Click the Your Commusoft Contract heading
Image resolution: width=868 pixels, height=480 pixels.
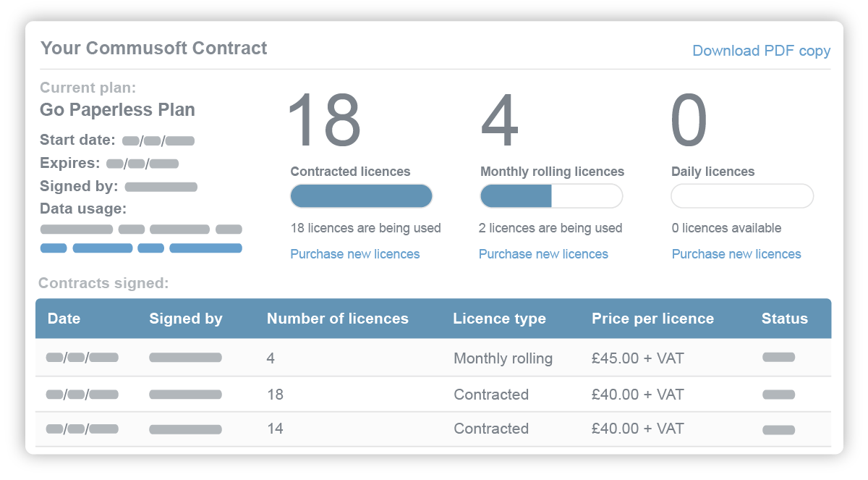(x=154, y=49)
